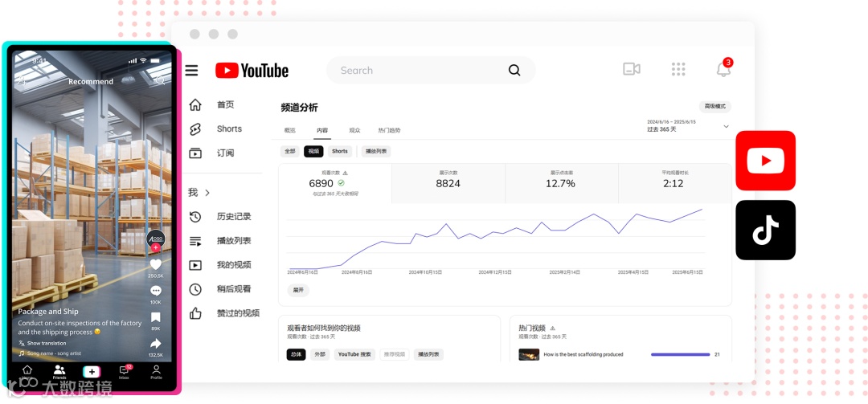The width and height of the screenshot is (868, 404).
Task: Tap the heart like icon on TikTok
Action: (x=156, y=264)
